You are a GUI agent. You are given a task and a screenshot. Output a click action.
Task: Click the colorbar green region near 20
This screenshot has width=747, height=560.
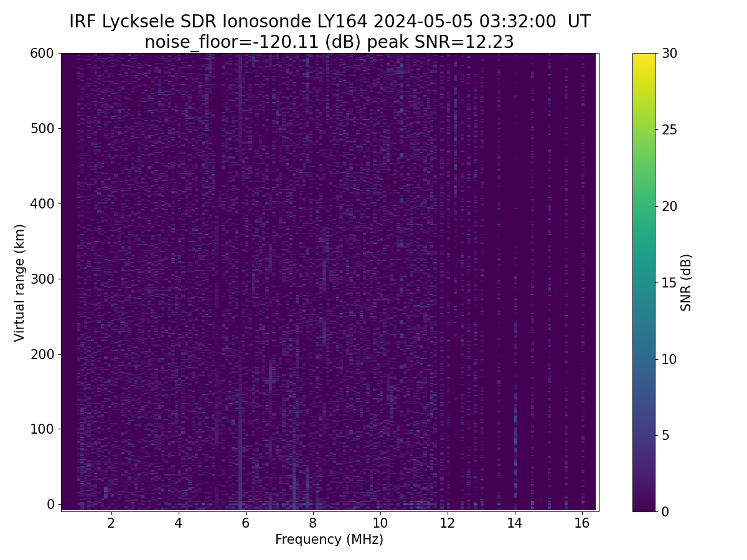coord(644,206)
